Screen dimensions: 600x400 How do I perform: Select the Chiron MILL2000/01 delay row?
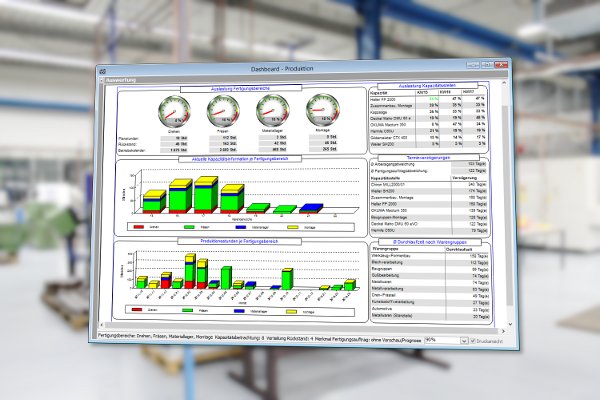point(429,184)
